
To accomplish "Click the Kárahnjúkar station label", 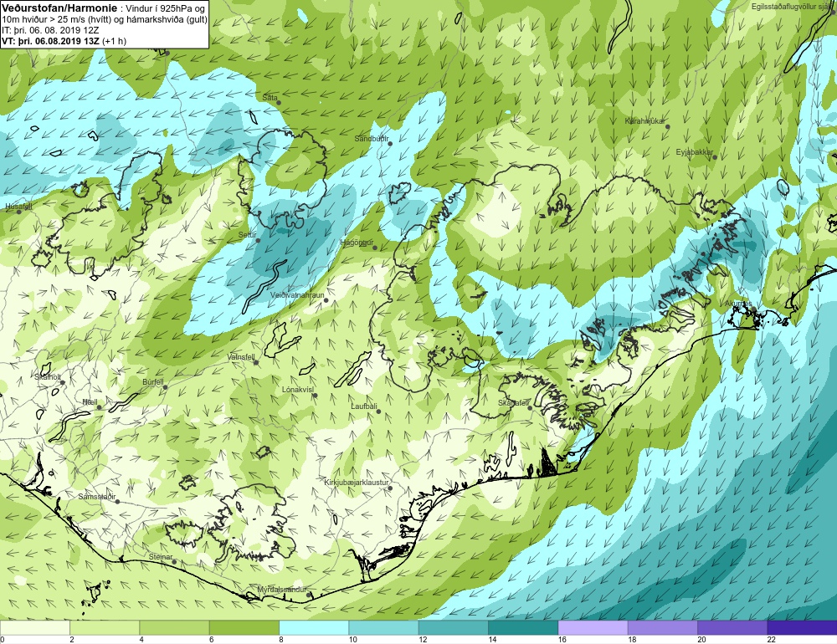I will (644, 121).
